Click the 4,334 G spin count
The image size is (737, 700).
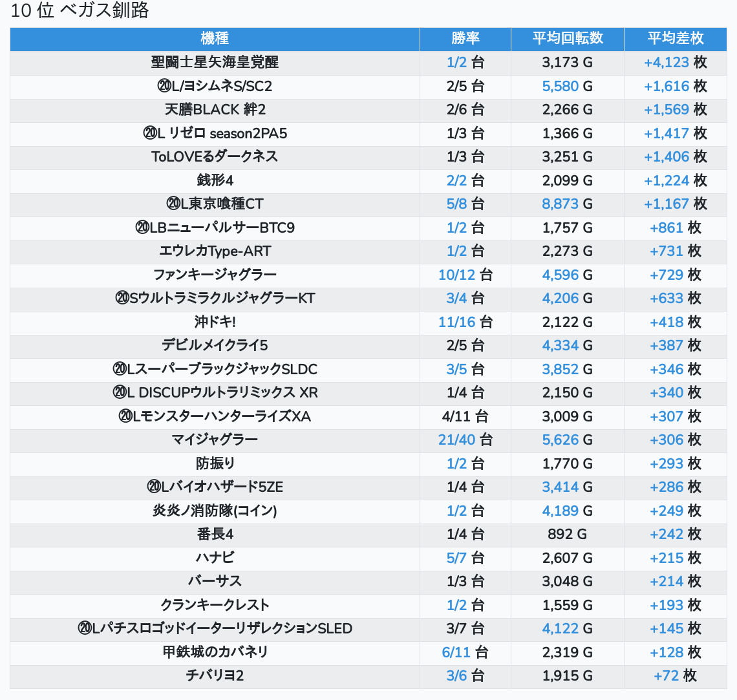coord(568,346)
